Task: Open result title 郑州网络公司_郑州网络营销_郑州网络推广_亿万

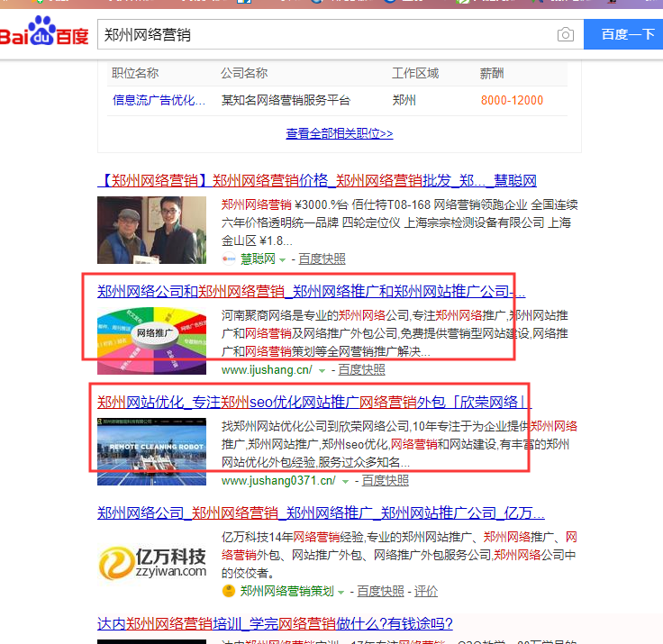Action: 321,512
